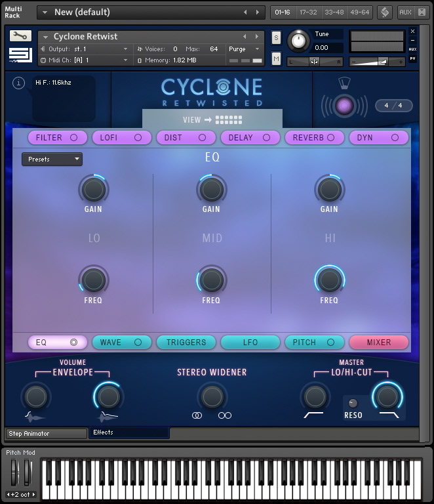Toggle the PITCH power circle
This screenshot has width=434, height=504.
(x=330, y=343)
